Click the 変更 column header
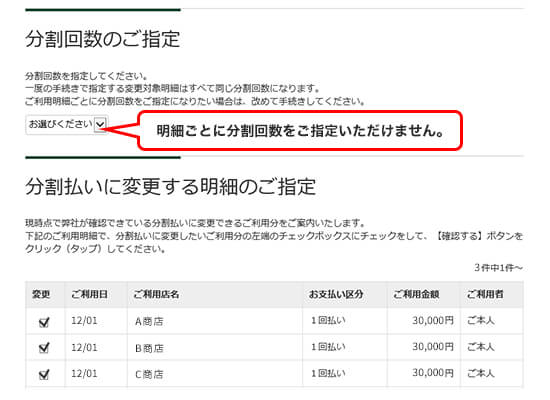The image size is (550, 400). (x=41, y=294)
